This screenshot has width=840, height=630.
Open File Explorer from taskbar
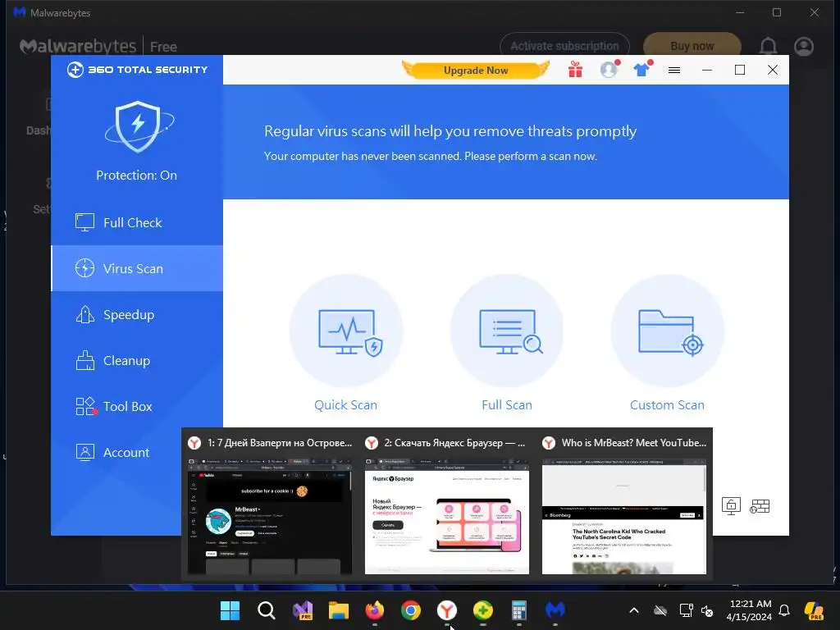coord(339,610)
